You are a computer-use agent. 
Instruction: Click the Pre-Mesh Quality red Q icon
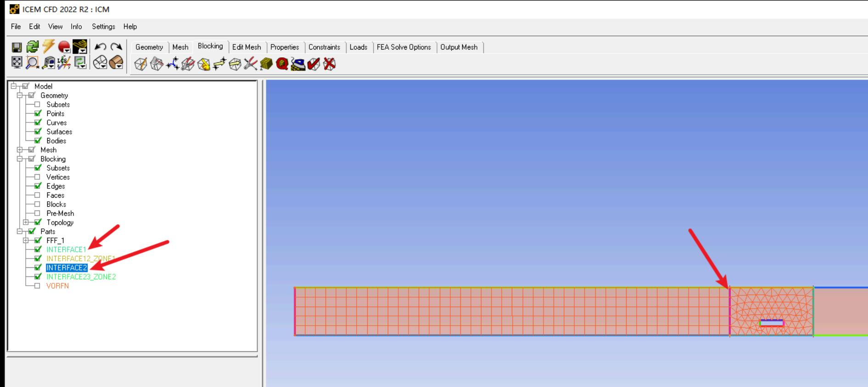click(282, 64)
